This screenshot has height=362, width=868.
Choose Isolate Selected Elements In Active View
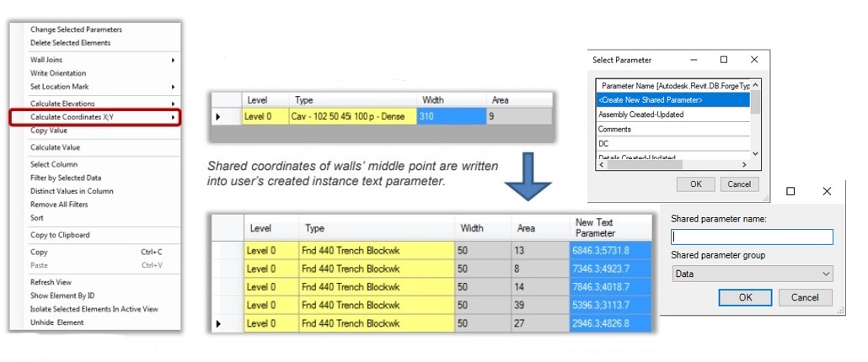coord(94,309)
